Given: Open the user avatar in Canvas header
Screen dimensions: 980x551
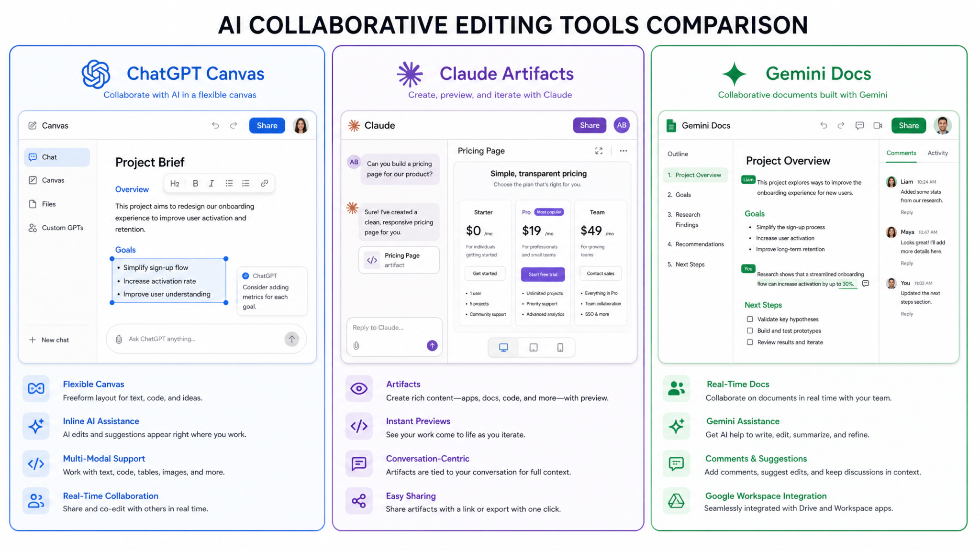Looking at the screenshot, I should pyautogui.click(x=301, y=125).
